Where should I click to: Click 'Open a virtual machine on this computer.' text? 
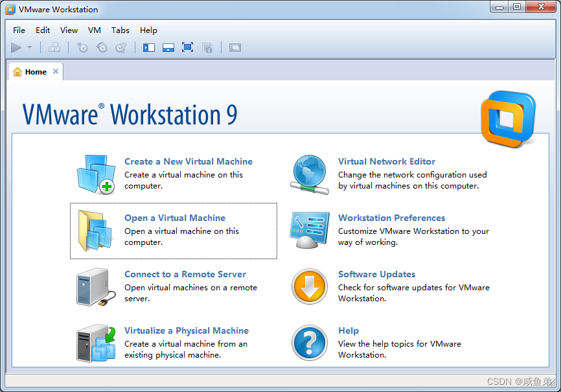click(x=182, y=236)
